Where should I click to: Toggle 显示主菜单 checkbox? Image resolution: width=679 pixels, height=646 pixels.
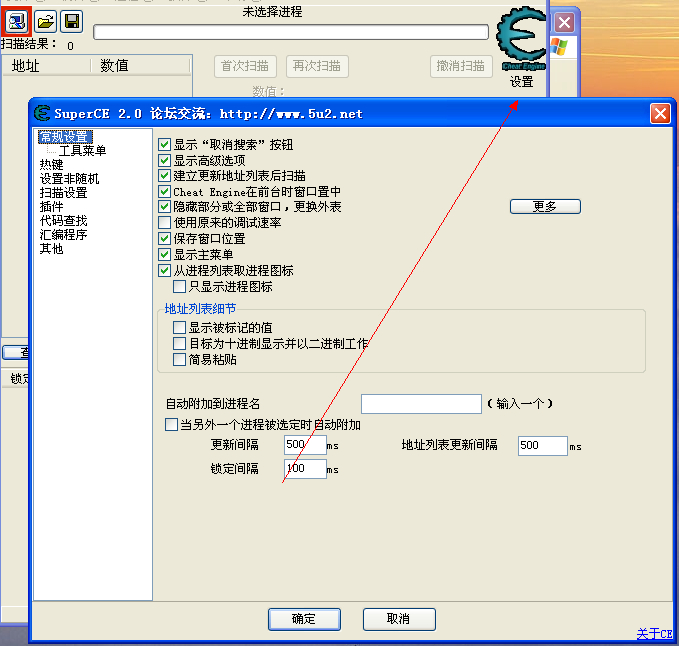pos(164,254)
